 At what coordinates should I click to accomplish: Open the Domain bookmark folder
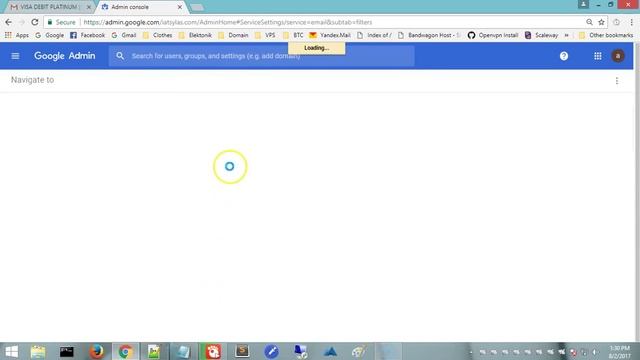coord(233,36)
